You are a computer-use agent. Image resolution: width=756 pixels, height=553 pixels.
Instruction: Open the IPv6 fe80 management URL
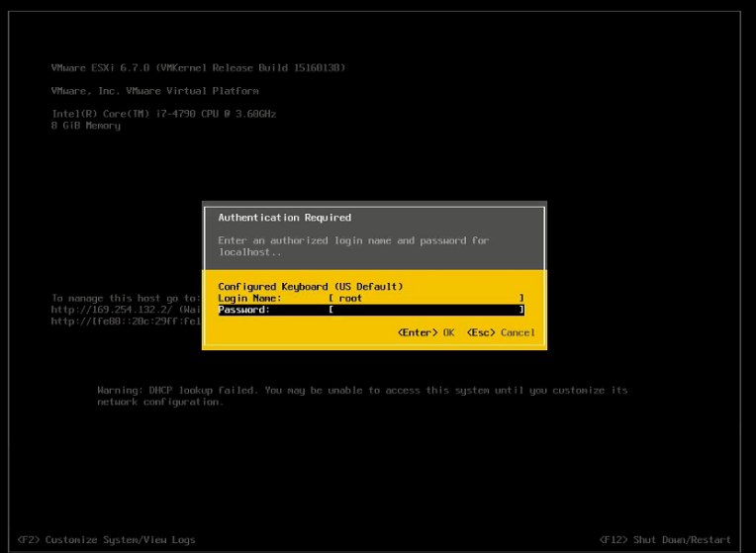[127, 322]
